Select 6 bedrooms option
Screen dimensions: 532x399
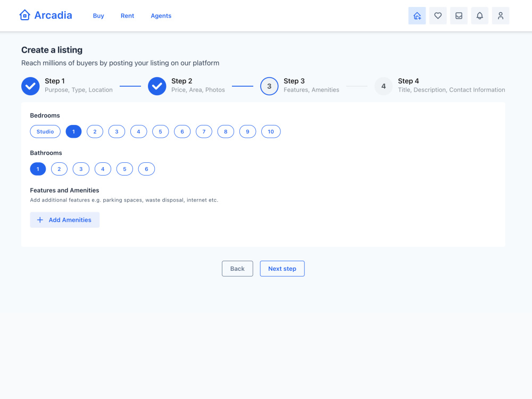pos(182,131)
